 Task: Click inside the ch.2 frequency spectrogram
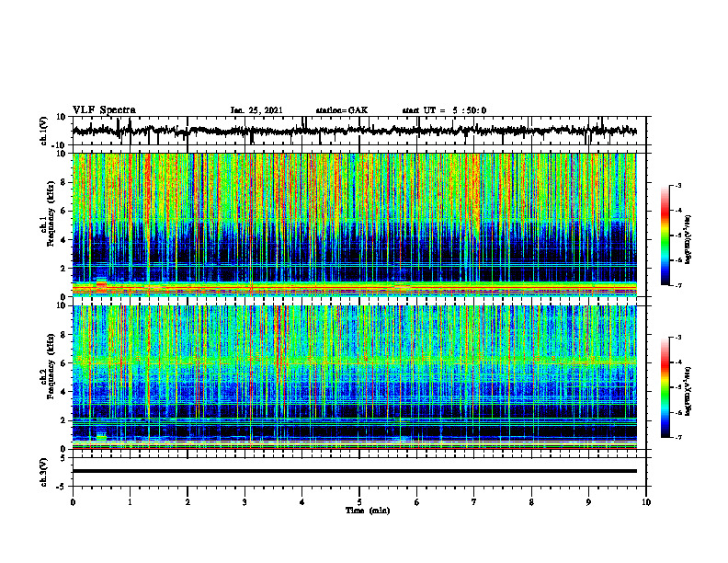click(355, 377)
